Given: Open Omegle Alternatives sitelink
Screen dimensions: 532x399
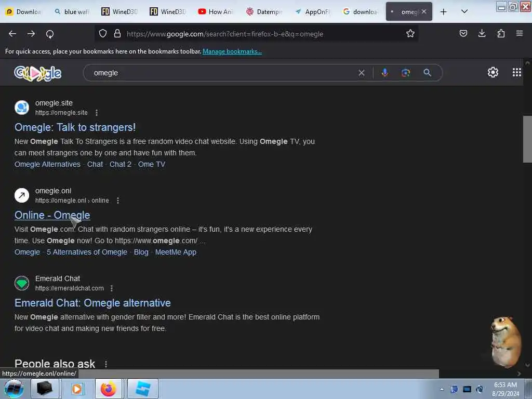Looking at the screenshot, I should coord(47,164).
